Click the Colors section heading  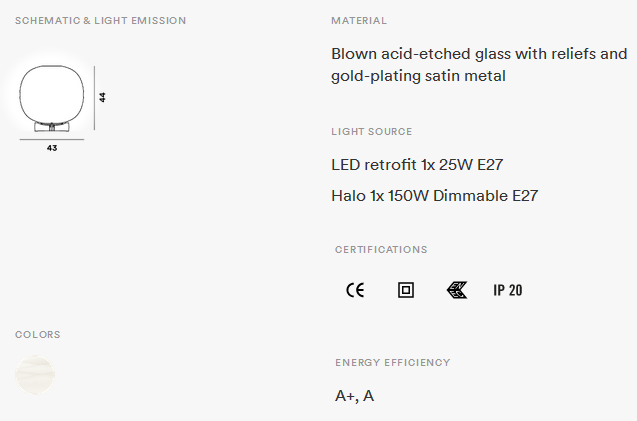pyautogui.click(x=38, y=335)
